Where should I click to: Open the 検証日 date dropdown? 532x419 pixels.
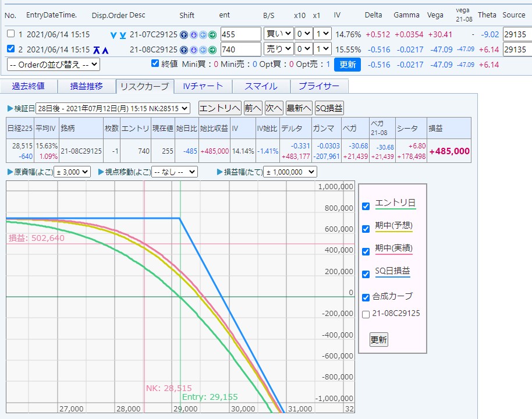(113, 109)
